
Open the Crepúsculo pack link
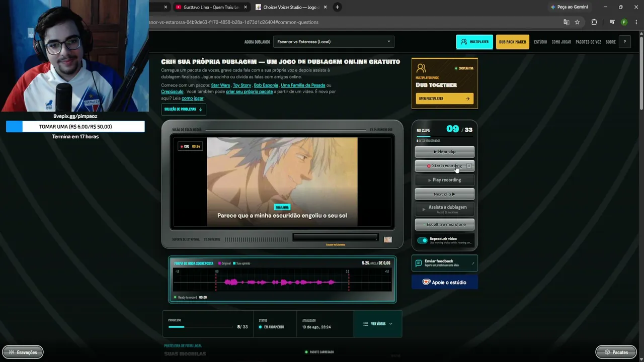172,92
